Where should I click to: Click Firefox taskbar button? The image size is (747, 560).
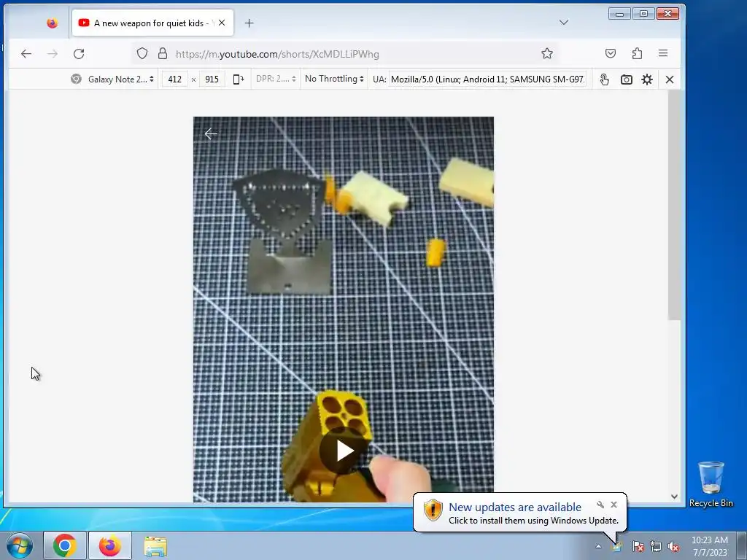[110, 545]
